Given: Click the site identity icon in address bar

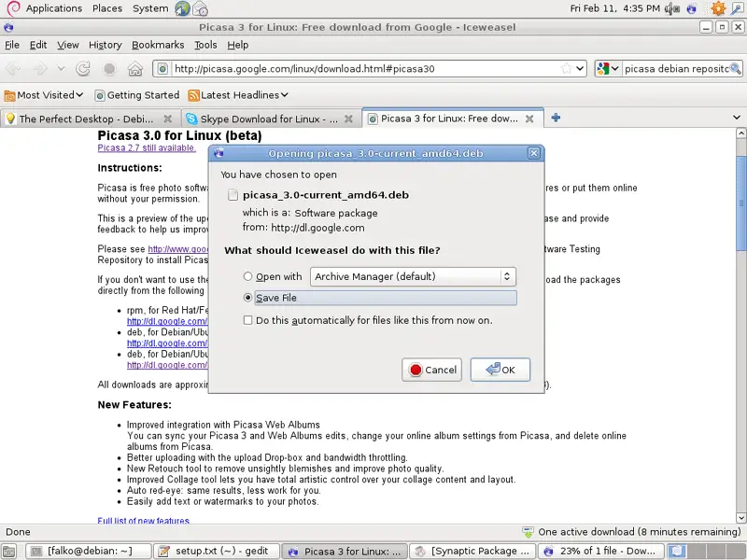Looking at the screenshot, I should pyautogui.click(x=162, y=68).
